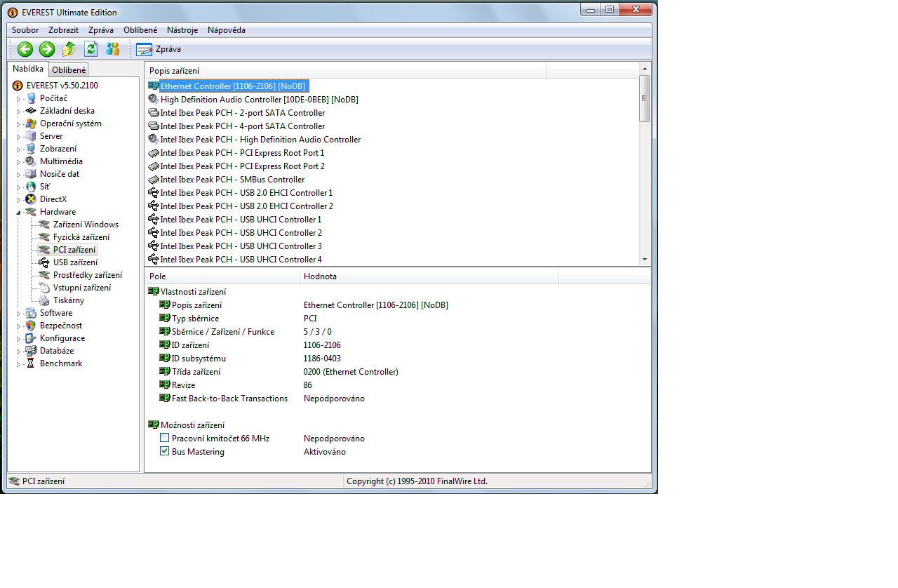This screenshot has width=898, height=588.
Task: Expand the Počítač tree node
Action: click(19, 98)
